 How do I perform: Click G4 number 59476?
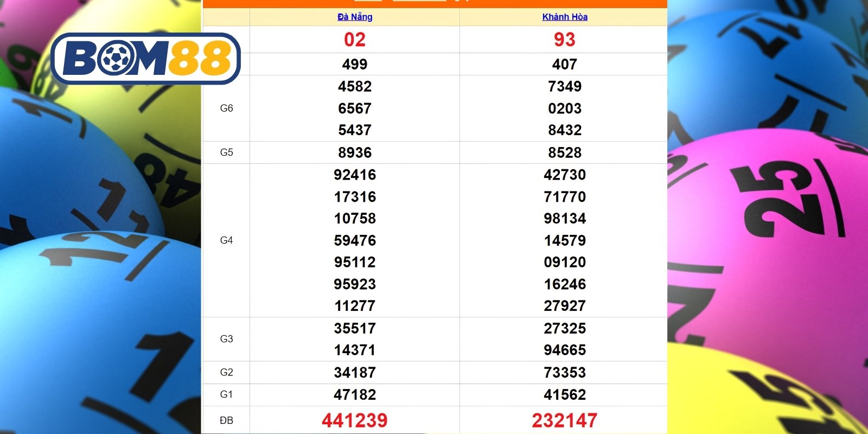[355, 240]
